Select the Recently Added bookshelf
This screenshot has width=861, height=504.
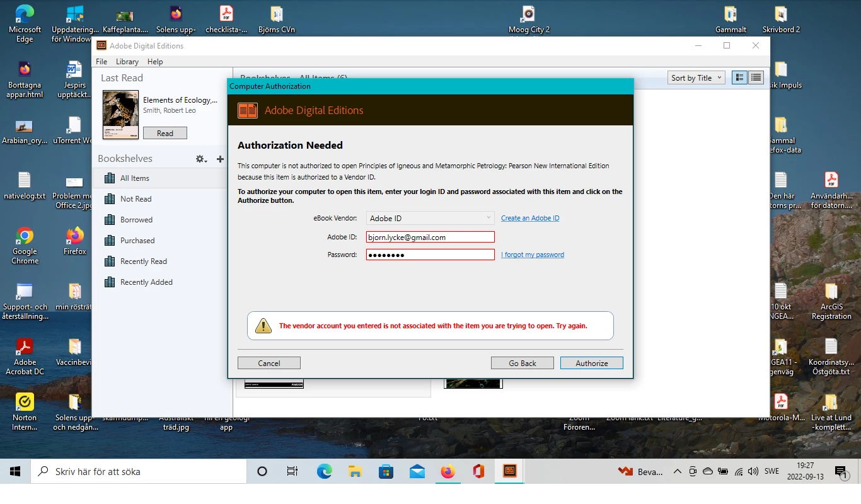point(160,282)
